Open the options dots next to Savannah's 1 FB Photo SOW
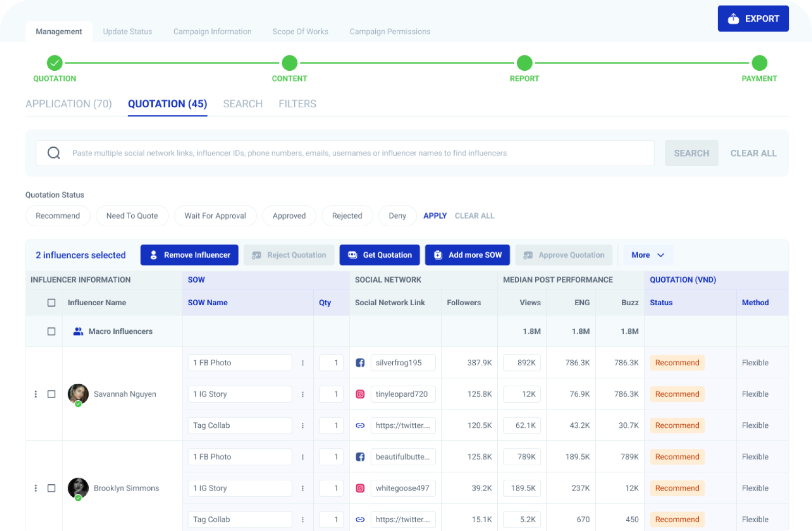The height and width of the screenshot is (531, 812). (x=302, y=363)
